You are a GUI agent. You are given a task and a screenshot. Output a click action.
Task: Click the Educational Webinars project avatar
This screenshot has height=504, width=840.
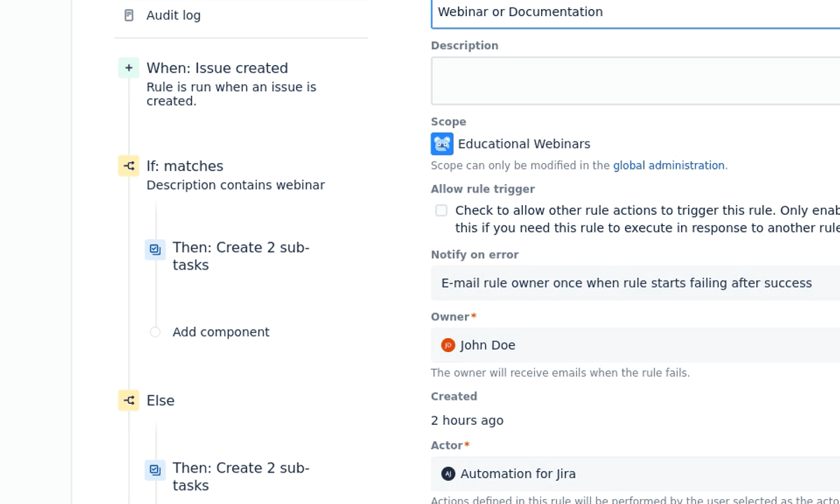pyautogui.click(x=442, y=143)
